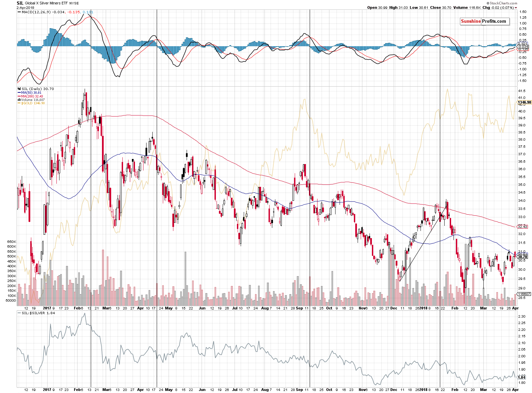The width and height of the screenshot is (532, 393).
Task: Click the 30.70 last price flag
Action: pyautogui.click(x=522, y=257)
